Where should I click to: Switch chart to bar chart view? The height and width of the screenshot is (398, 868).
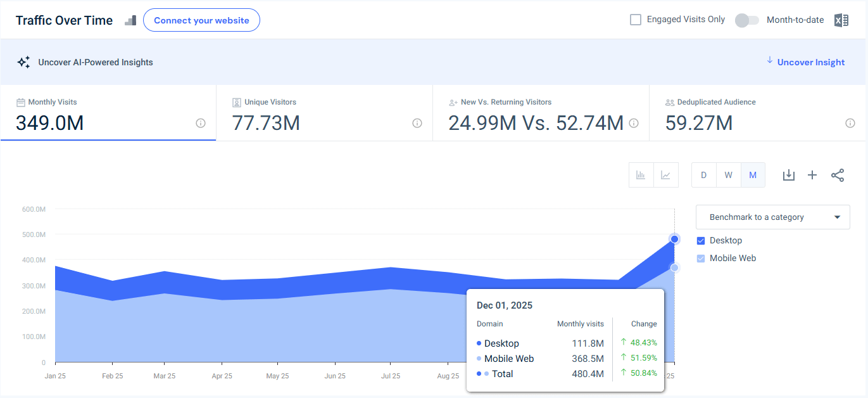[641, 175]
